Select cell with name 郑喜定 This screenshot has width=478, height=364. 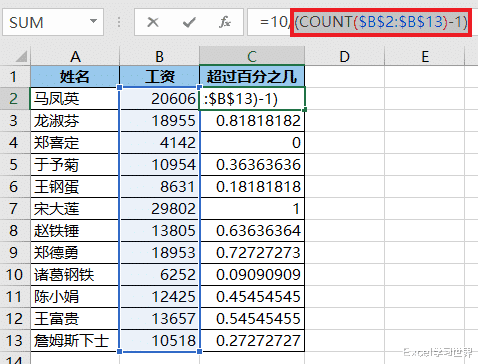(75, 143)
